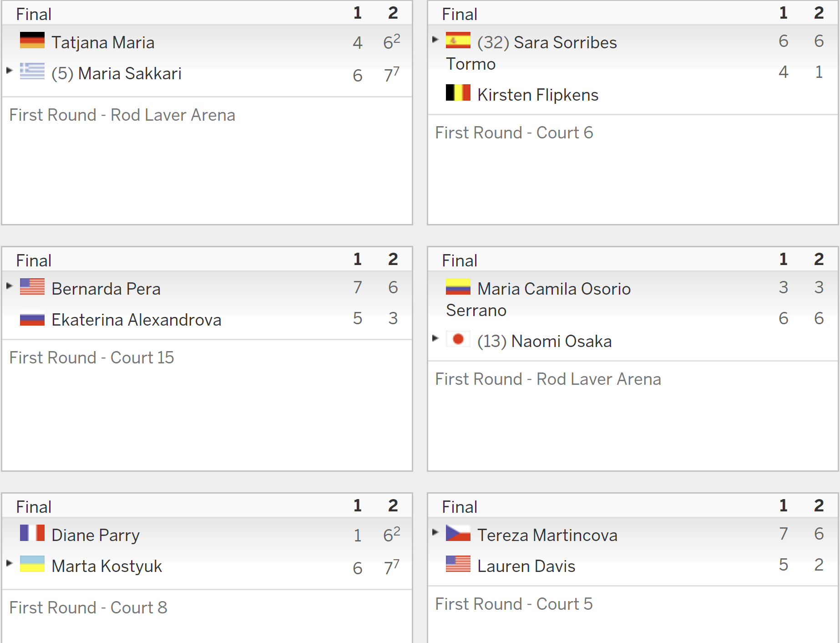Click the French flag beside Diane Parry
Viewport: 840px width, 643px height.
[x=32, y=533]
